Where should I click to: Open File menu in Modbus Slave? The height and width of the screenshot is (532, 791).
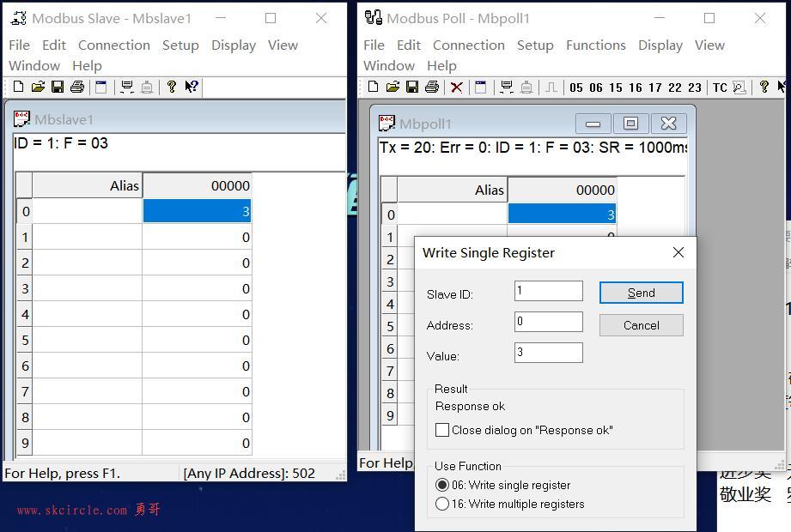19,45
